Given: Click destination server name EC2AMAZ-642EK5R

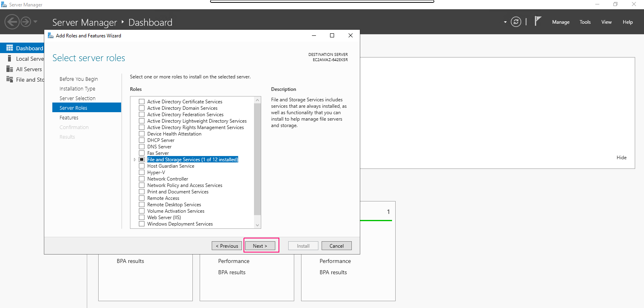Looking at the screenshot, I should pyautogui.click(x=330, y=60).
